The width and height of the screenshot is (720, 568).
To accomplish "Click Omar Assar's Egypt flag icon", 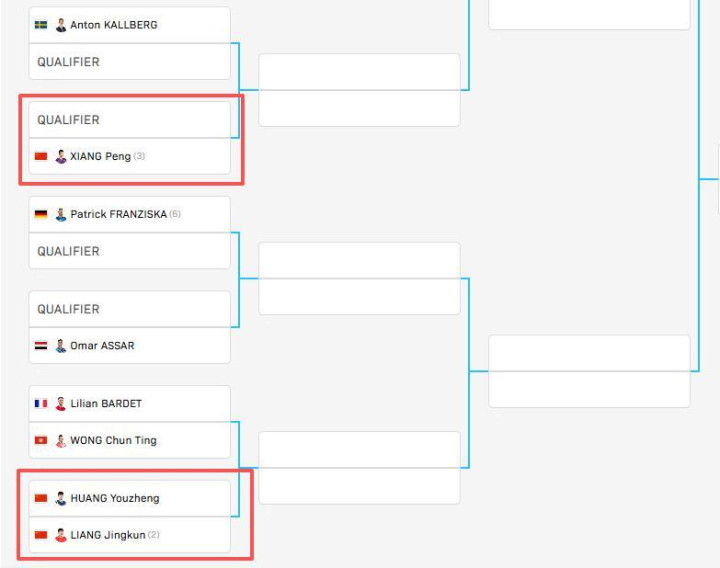I will pyautogui.click(x=41, y=346).
